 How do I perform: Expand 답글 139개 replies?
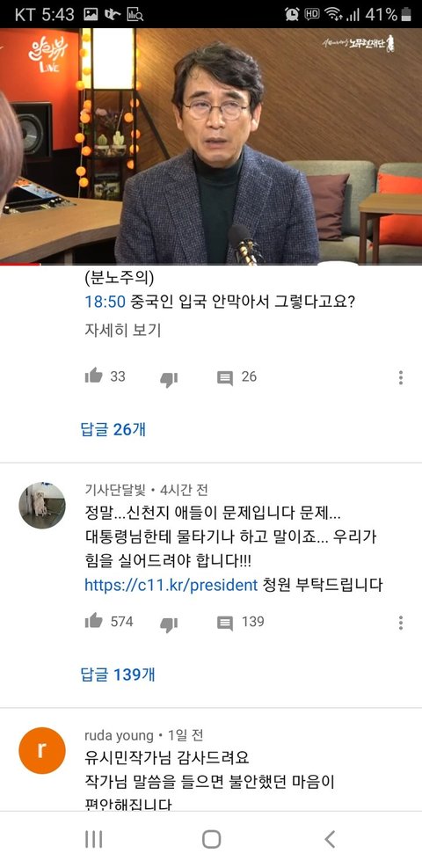tap(118, 675)
